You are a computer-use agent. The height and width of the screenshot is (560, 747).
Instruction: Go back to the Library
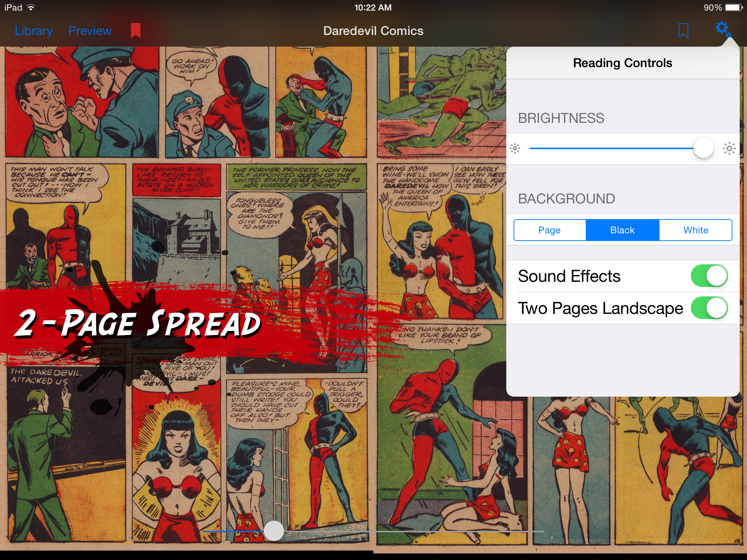click(34, 31)
